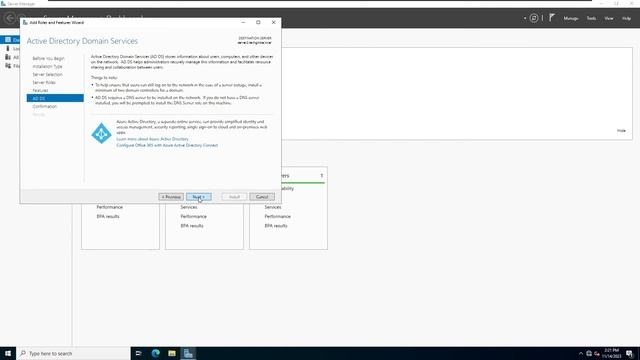Screen dimensions: 640x360
Task: Show hidden system tray icons
Action: [581, 353]
